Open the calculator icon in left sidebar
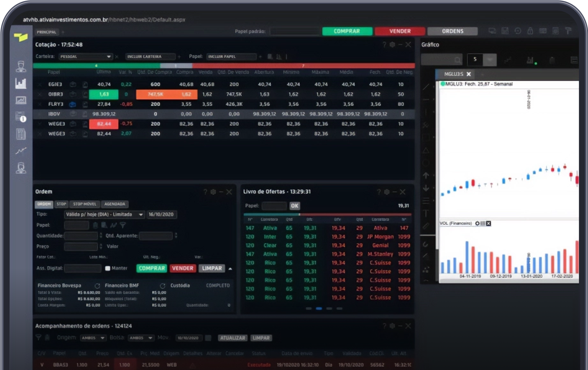 pos(21,134)
